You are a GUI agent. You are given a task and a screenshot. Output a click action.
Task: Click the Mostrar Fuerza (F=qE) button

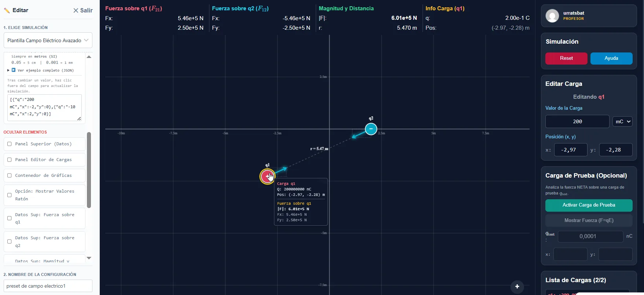589,221
